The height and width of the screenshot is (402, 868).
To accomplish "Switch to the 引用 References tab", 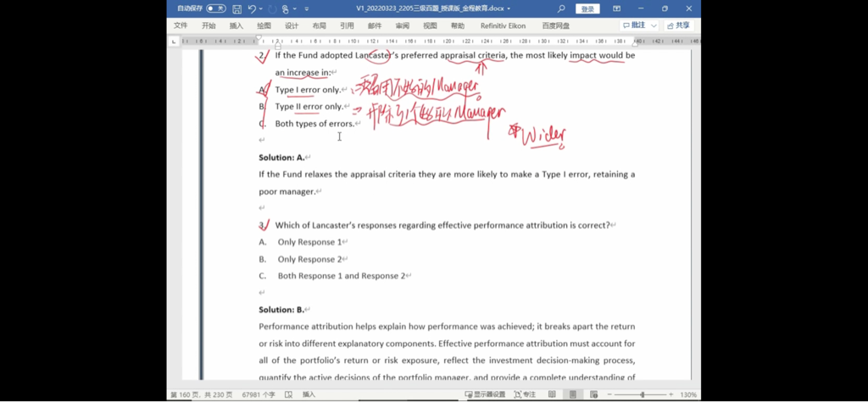I will pos(347,25).
